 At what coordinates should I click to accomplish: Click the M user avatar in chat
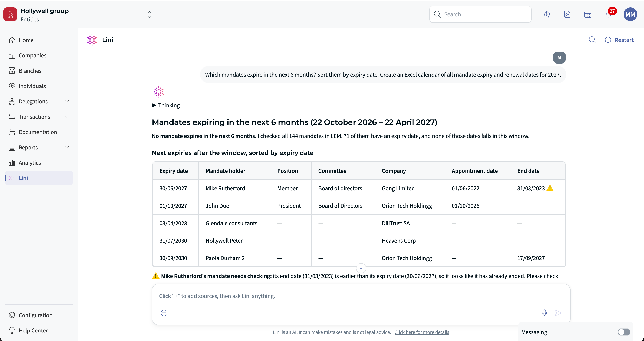point(559,58)
